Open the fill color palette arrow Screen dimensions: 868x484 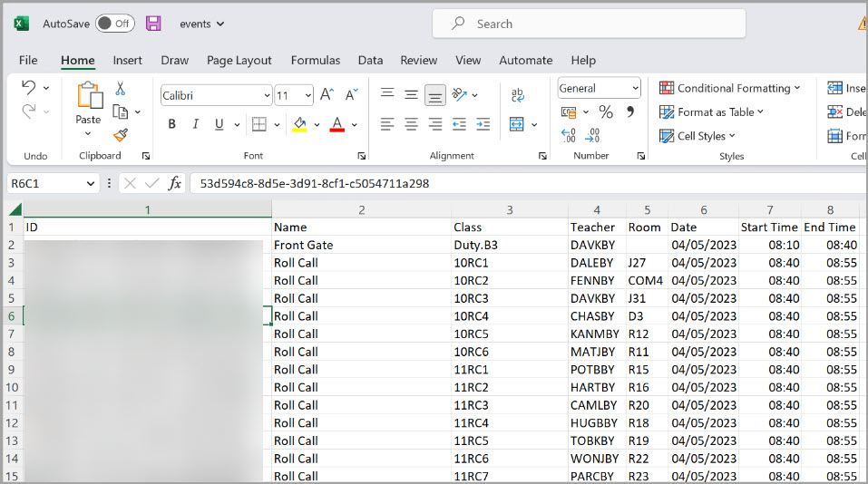[317, 125]
